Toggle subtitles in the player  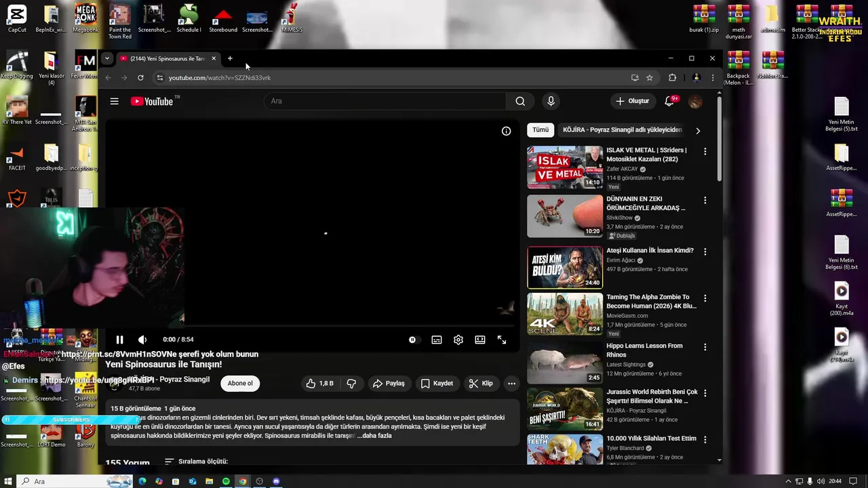(x=437, y=340)
